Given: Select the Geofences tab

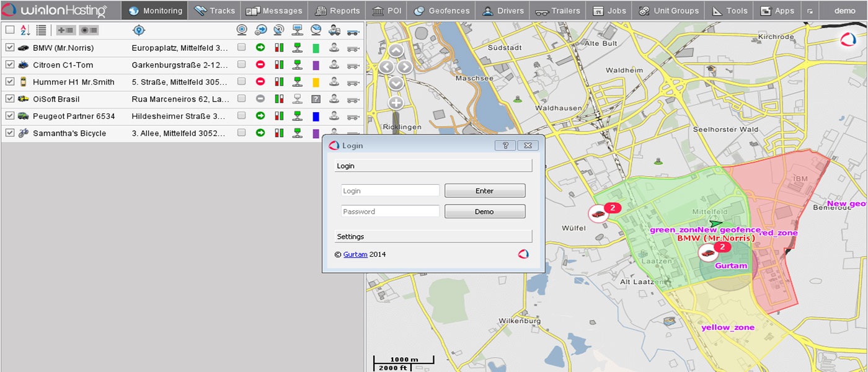Looking at the screenshot, I should click(x=441, y=11).
